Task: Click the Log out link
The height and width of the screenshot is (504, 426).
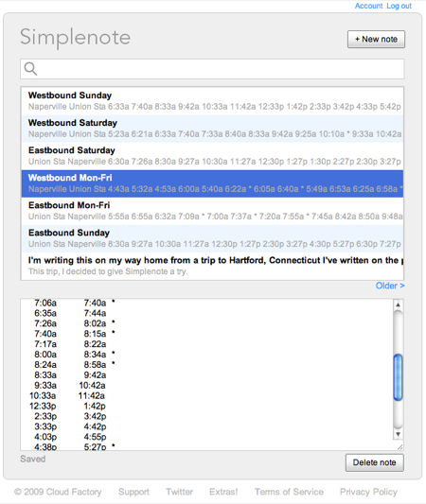Action: coord(399,6)
